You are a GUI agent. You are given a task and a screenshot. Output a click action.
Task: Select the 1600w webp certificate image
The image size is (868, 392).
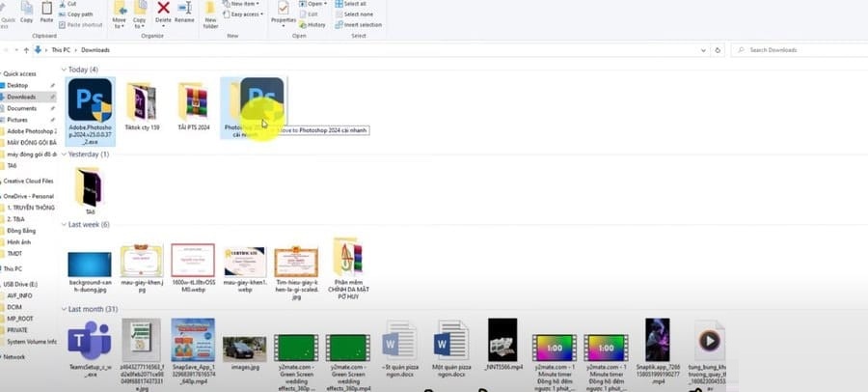tap(193, 267)
